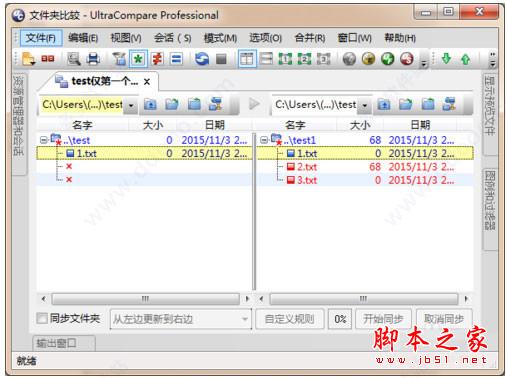This screenshot has height=378, width=506.
Task: Open the 选项(O) menu
Action: pos(266,38)
